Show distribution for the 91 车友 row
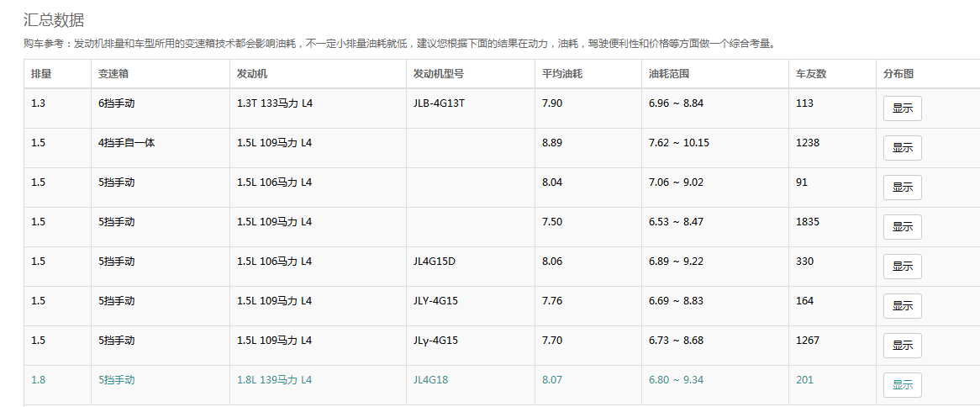Viewport: 980px width, 407px height. (x=902, y=187)
